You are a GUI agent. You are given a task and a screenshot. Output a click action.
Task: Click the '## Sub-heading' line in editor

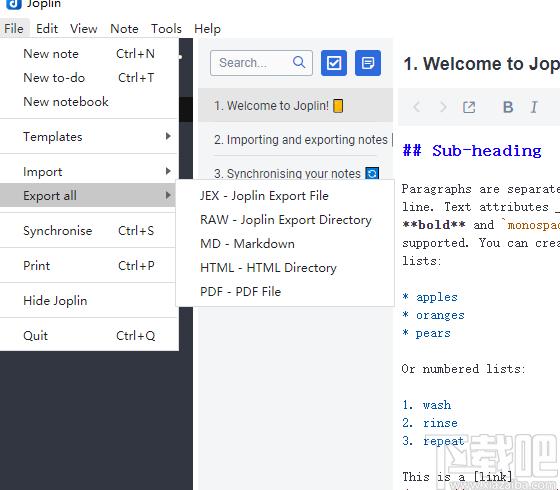(x=472, y=151)
